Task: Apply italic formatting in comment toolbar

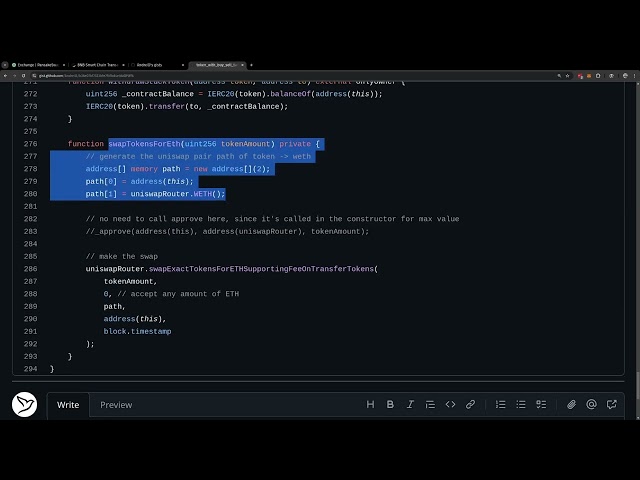Action: (x=410, y=404)
